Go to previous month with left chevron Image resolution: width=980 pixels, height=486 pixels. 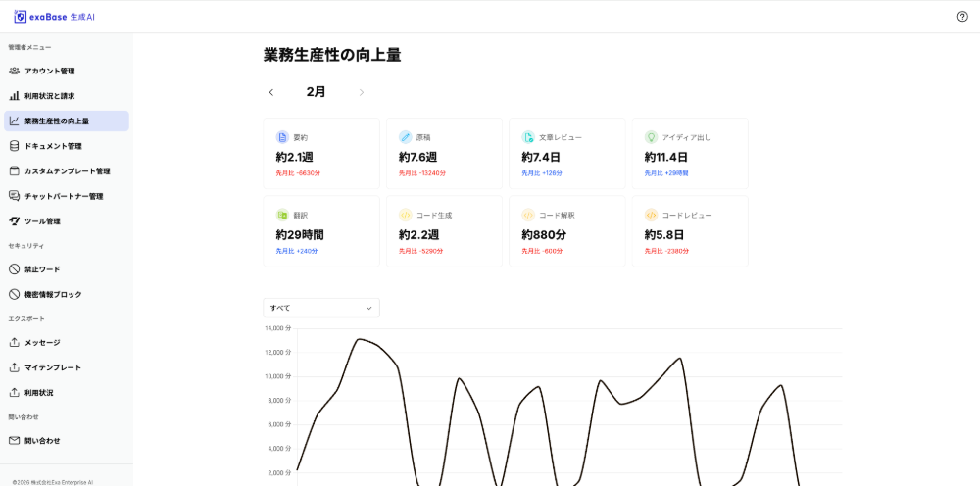271,92
